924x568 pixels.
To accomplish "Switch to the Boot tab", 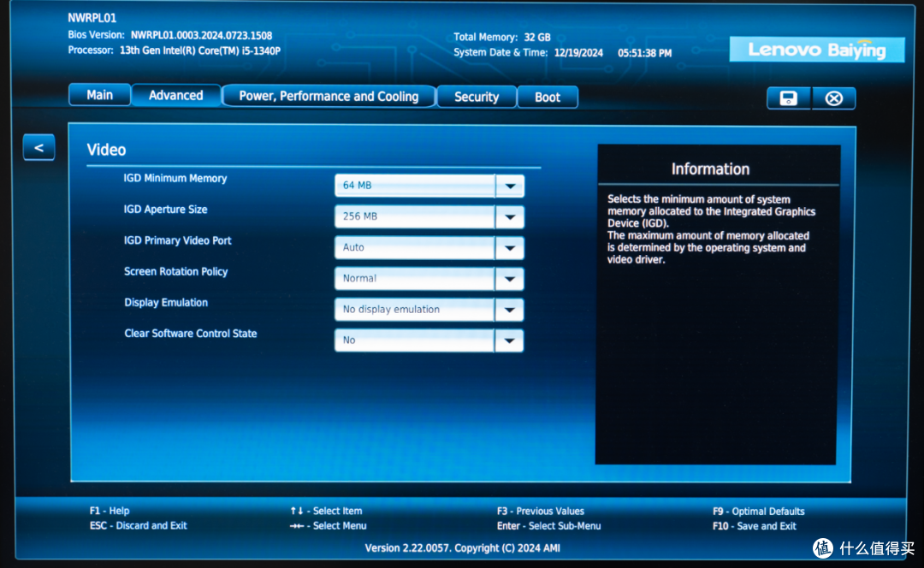I will (548, 98).
